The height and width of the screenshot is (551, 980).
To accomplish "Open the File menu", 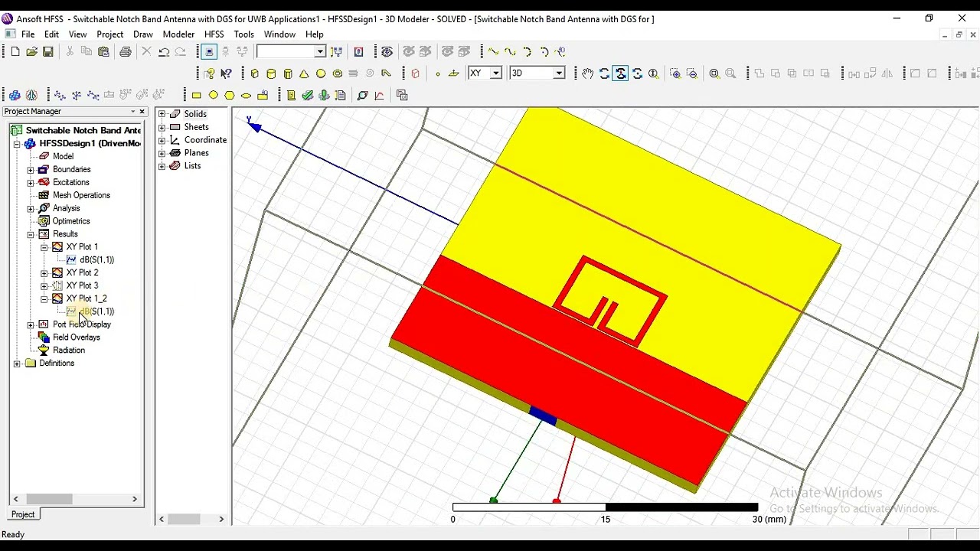I will [28, 34].
